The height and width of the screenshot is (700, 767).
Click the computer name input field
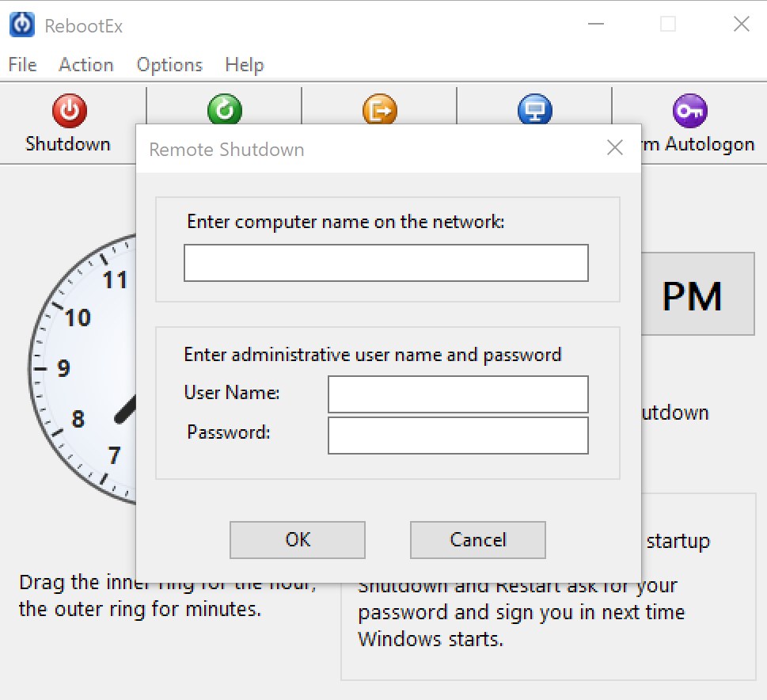pos(386,263)
